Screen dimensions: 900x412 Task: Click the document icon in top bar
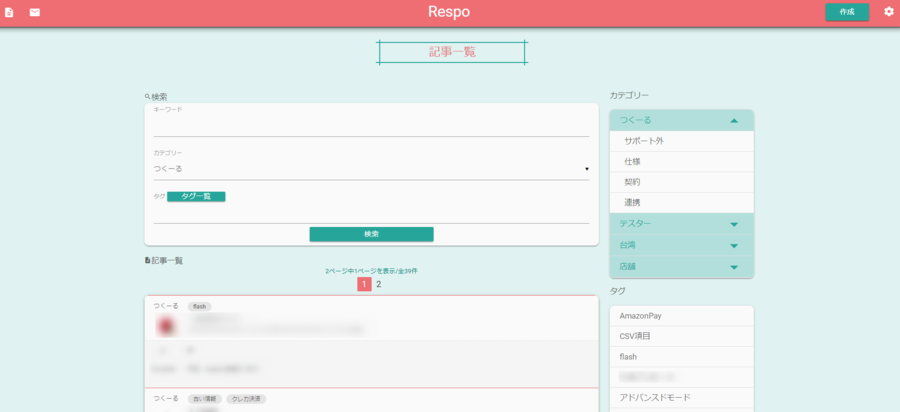point(10,12)
